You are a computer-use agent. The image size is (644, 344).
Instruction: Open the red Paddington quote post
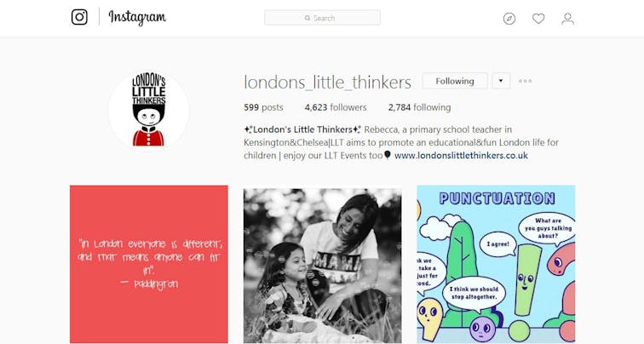[x=149, y=264]
